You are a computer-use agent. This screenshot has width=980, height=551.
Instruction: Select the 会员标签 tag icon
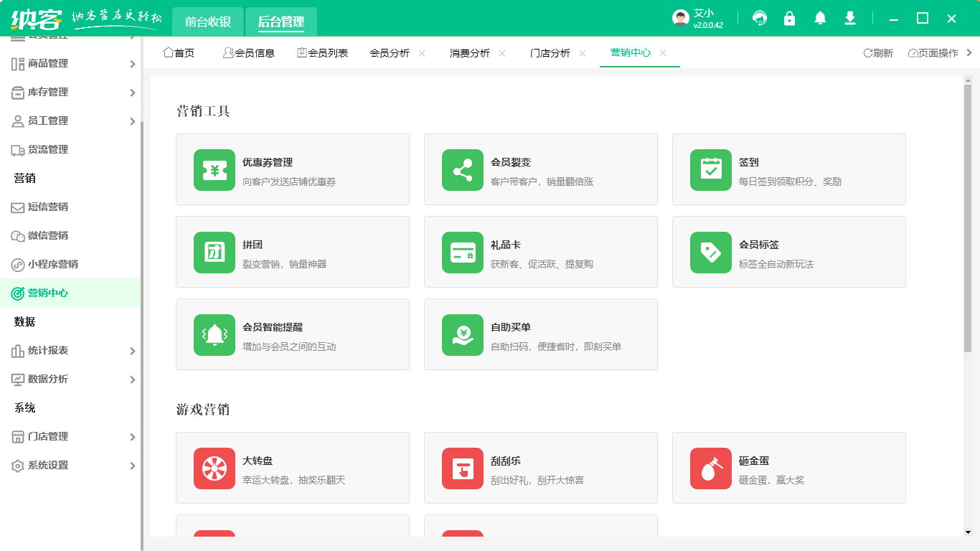click(710, 252)
